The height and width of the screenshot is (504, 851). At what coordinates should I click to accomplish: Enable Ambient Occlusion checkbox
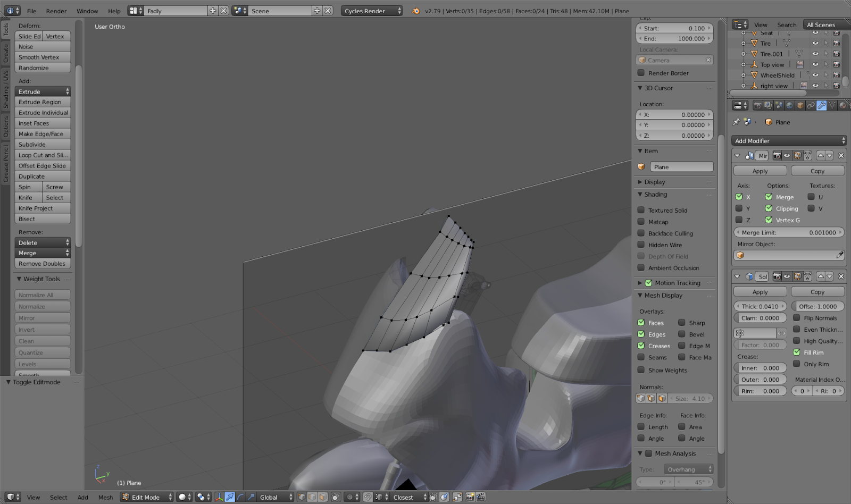click(x=641, y=268)
